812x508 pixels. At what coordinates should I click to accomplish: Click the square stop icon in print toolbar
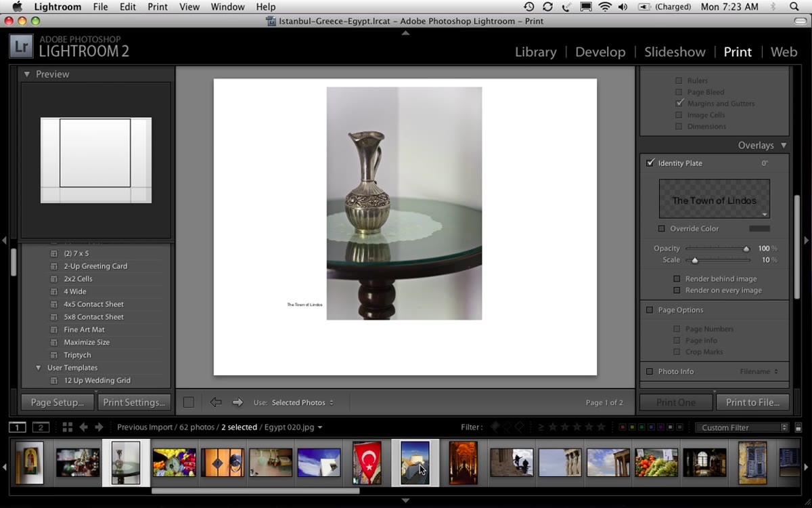[x=189, y=402]
